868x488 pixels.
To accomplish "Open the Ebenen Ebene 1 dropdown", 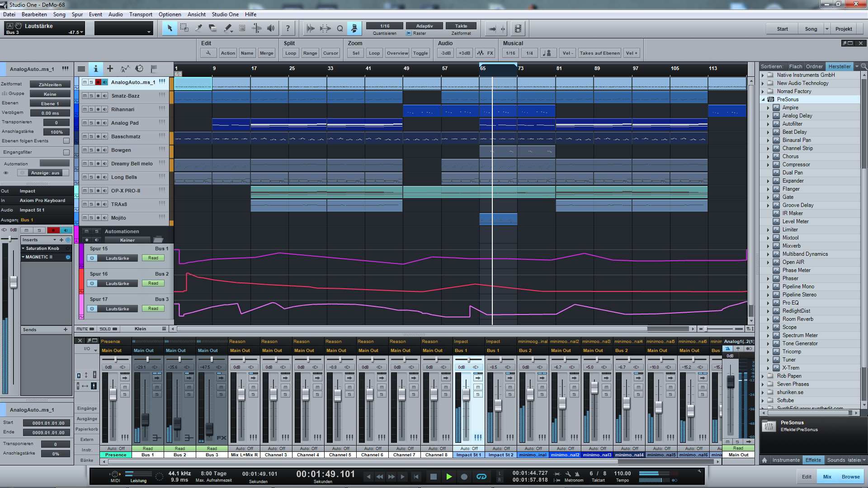I will point(50,103).
